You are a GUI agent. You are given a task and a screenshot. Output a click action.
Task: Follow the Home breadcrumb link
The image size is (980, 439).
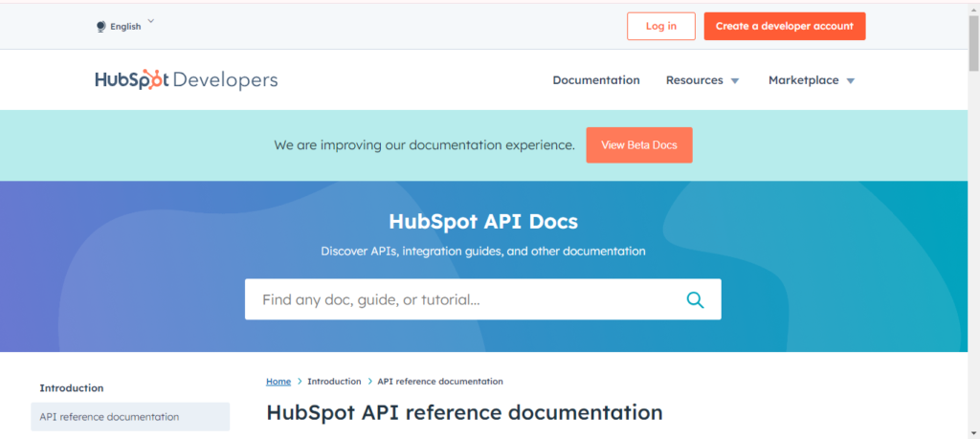278,382
